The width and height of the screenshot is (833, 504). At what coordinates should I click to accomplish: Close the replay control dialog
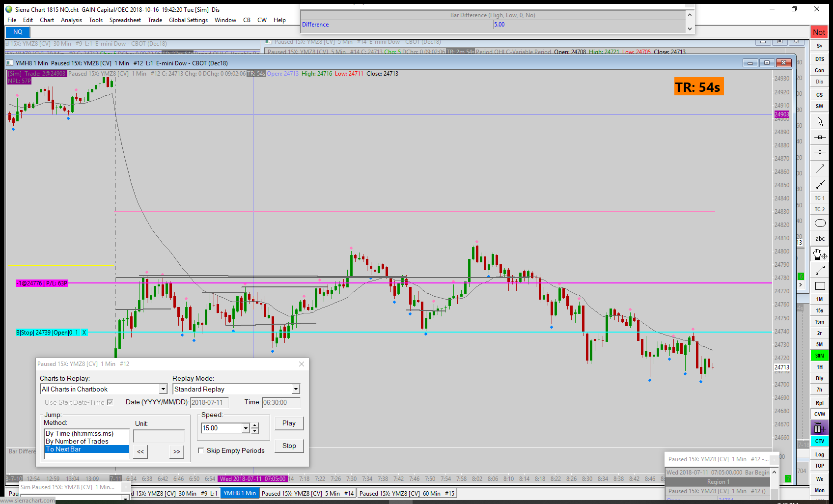302,364
